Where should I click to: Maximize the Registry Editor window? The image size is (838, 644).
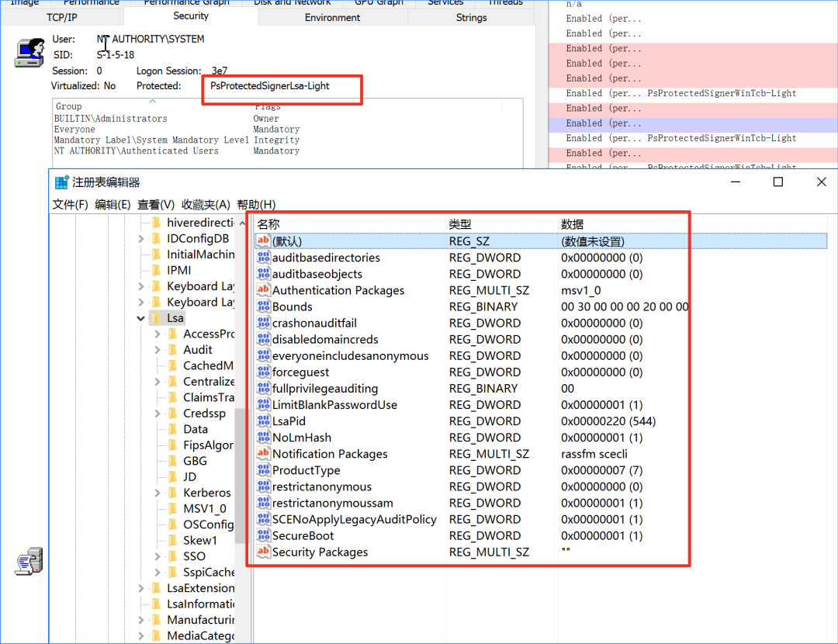[x=778, y=182]
